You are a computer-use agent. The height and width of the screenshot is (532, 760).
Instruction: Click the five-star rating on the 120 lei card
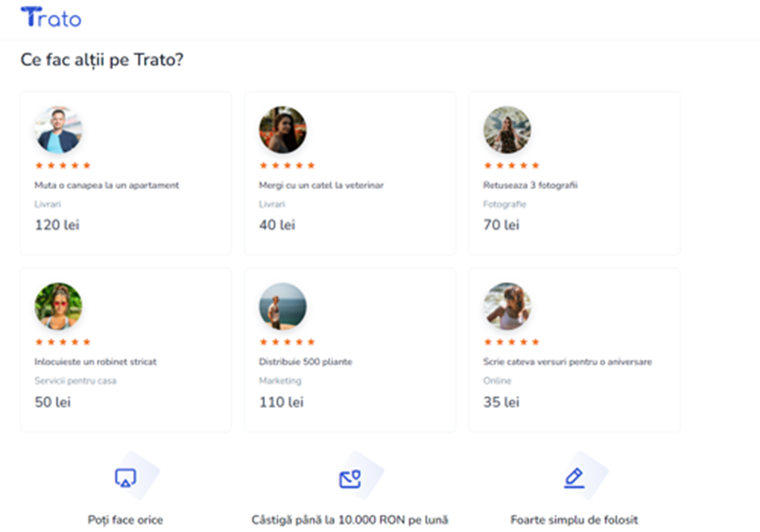[x=63, y=165]
